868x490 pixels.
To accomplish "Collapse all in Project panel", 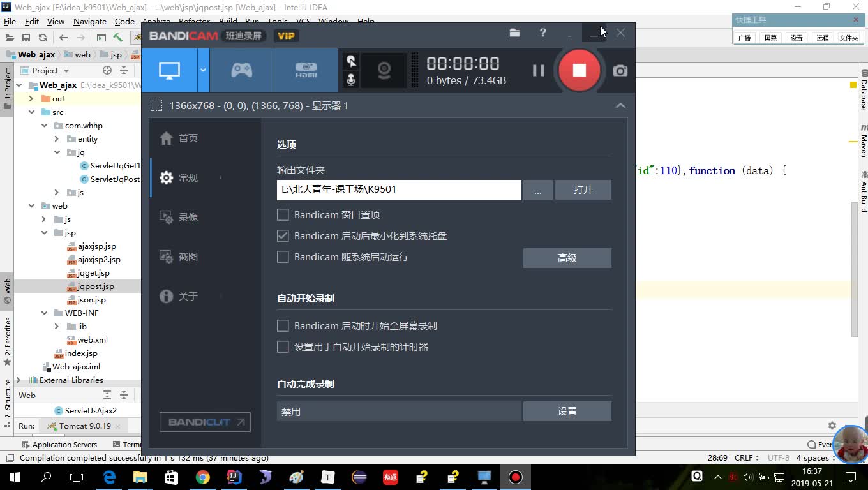I will coord(124,71).
